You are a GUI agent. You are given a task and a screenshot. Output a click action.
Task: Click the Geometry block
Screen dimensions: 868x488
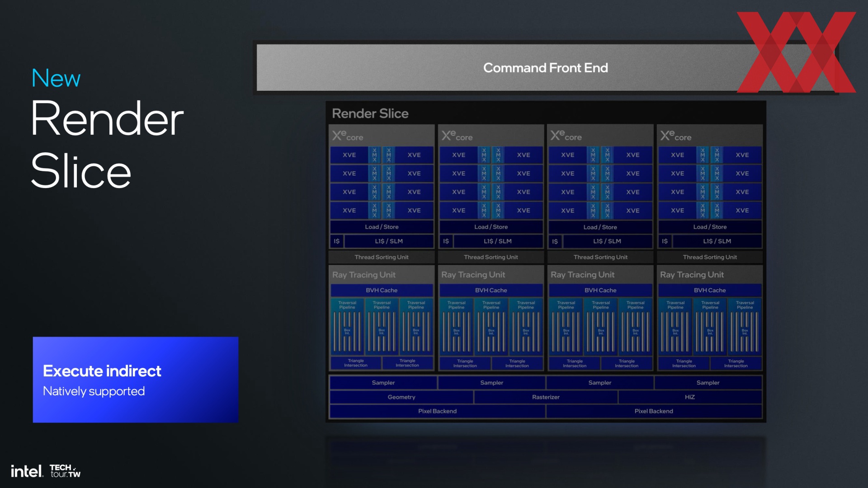tap(401, 397)
